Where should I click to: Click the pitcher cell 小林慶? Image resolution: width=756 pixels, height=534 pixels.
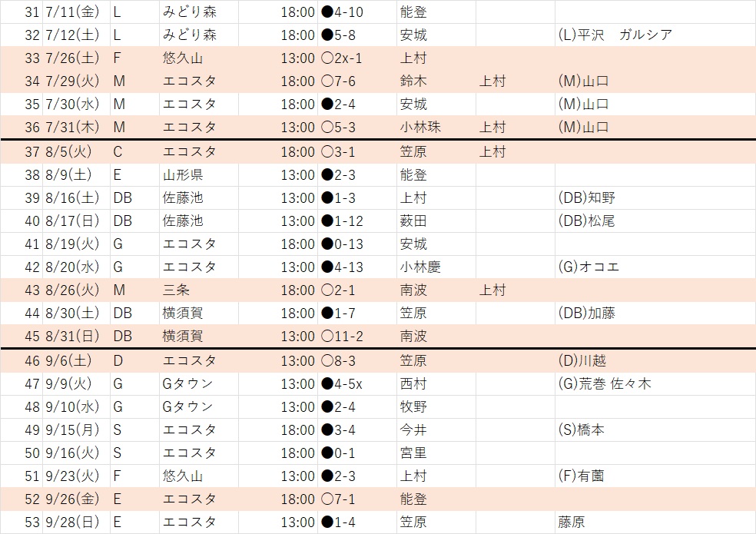(x=420, y=267)
